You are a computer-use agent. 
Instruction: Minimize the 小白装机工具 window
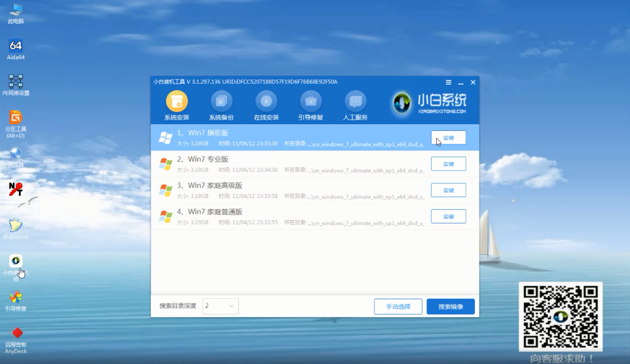(x=461, y=82)
